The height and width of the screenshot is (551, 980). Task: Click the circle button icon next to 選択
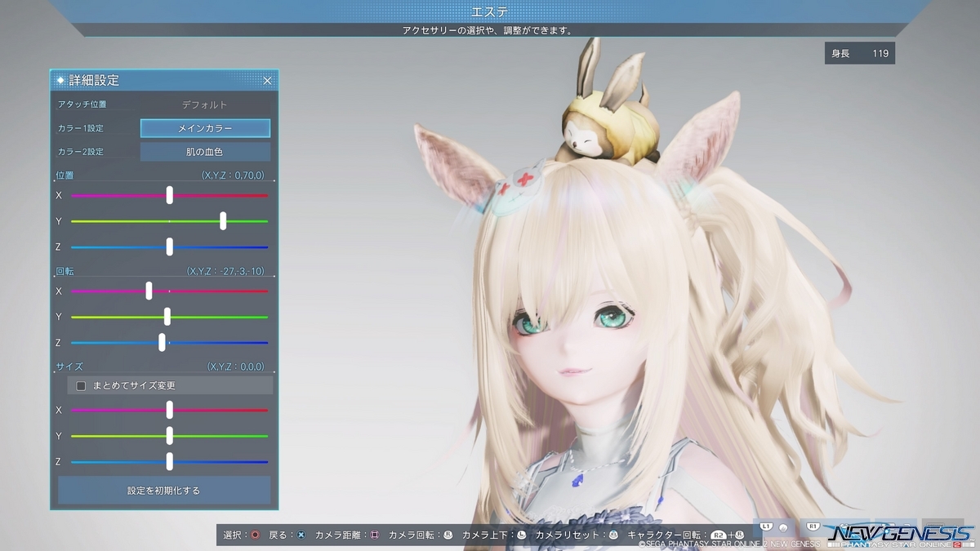255,535
